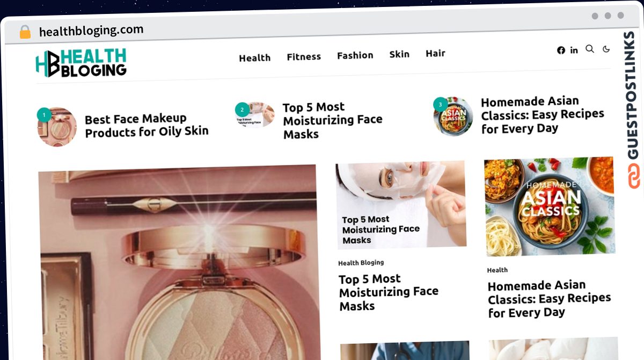Open trending headline Homemade Asian Classics
The width and height of the screenshot is (644, 360).
pyautogui.click(x=543, y=114)
